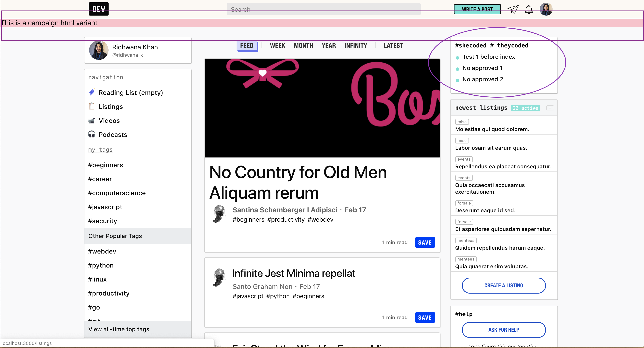644x348 pixels.
Task: Switch to the INFINITY tab
Action: (356, 45)
